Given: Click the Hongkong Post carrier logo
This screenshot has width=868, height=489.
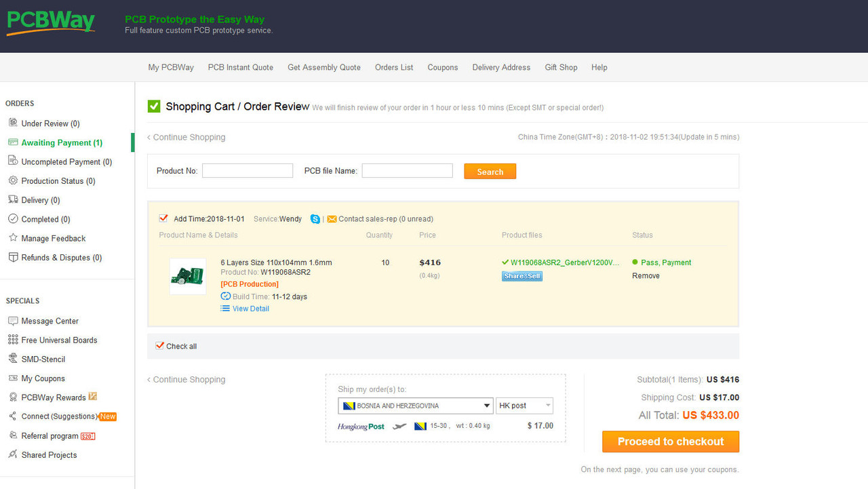Looking at the screenshot, I should [361, 427].
